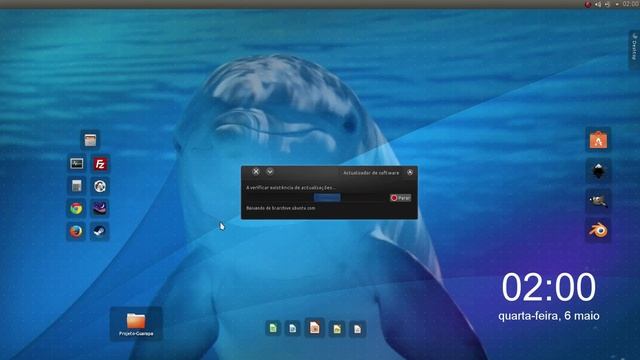Launch Google Chrome from the desktop
The width and height of the screenshot is (640, 360).
click(76, 209)
